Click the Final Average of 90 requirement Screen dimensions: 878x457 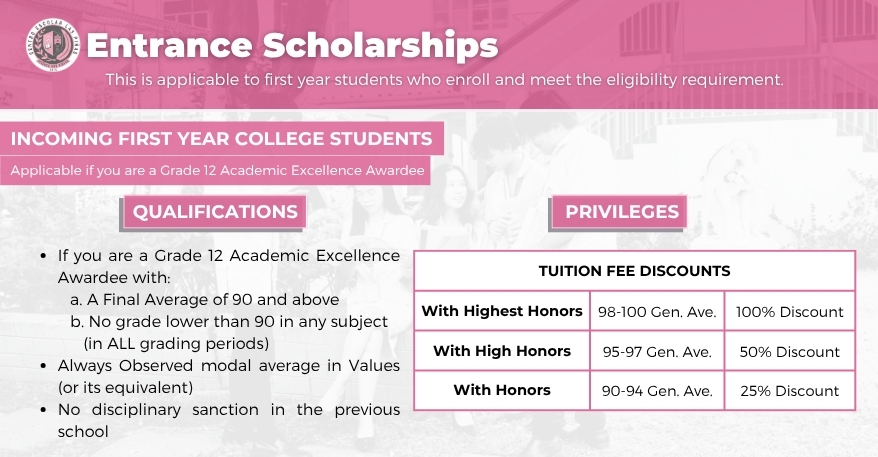tap(205, 300)
